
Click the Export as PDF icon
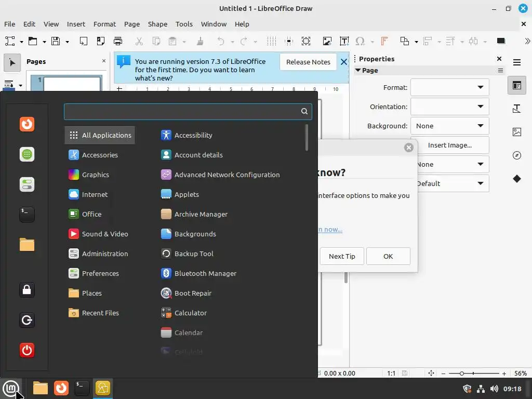pos(100,41)
